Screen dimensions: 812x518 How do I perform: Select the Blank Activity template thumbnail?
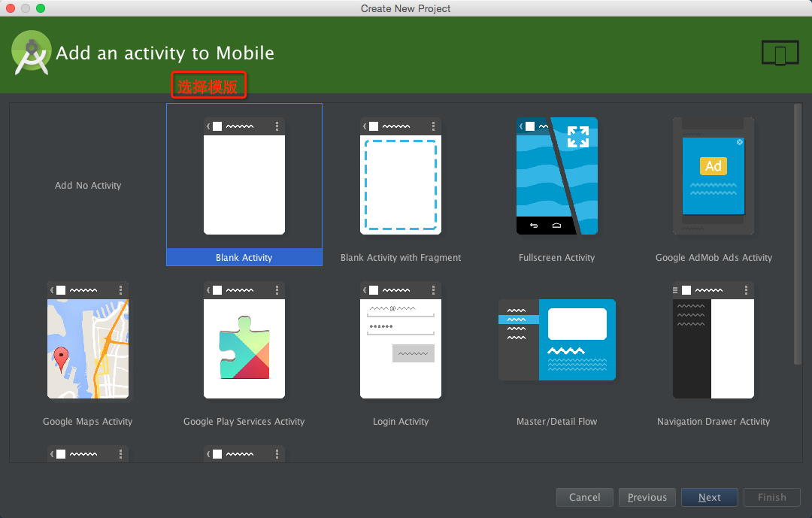244,176
